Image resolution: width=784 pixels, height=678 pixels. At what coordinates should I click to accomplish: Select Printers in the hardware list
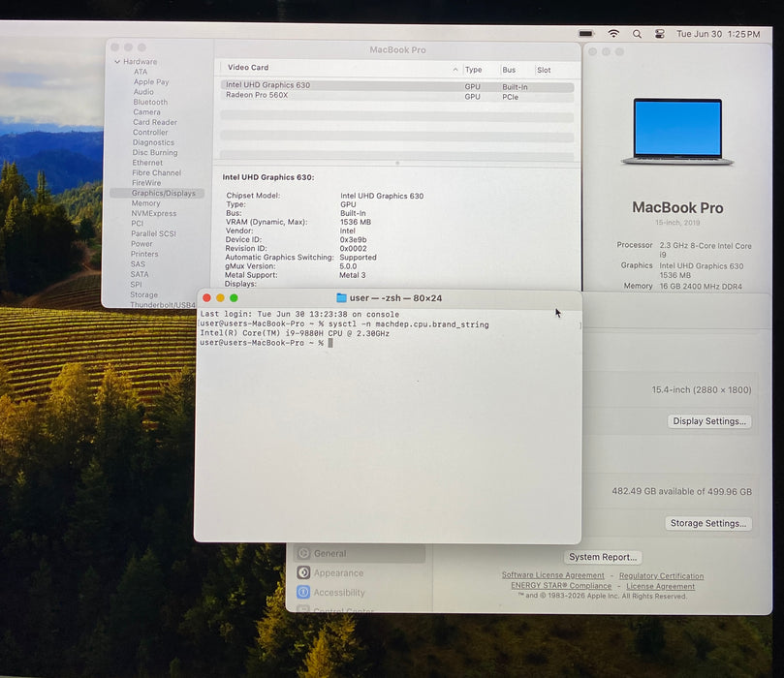coord(144,254)
